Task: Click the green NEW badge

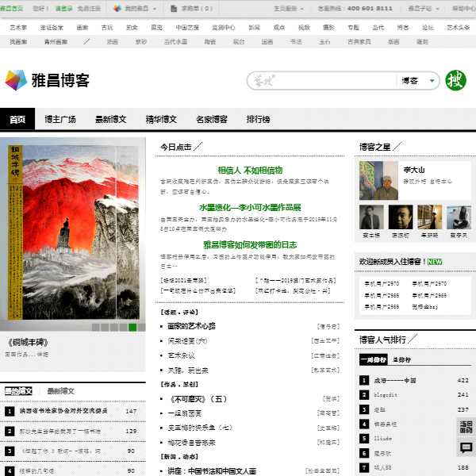Action: coord(435,262)
